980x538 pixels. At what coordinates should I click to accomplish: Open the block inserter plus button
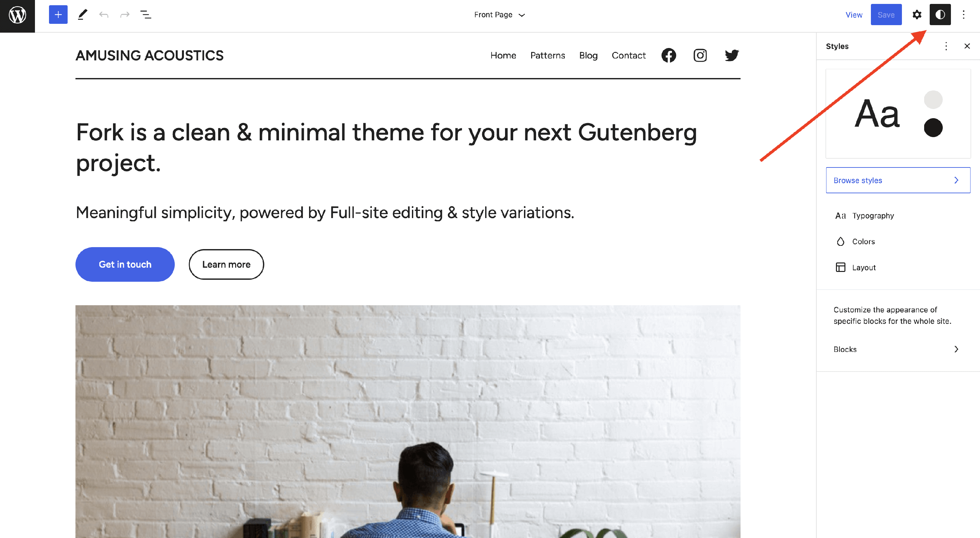click(x=58, y=15)
